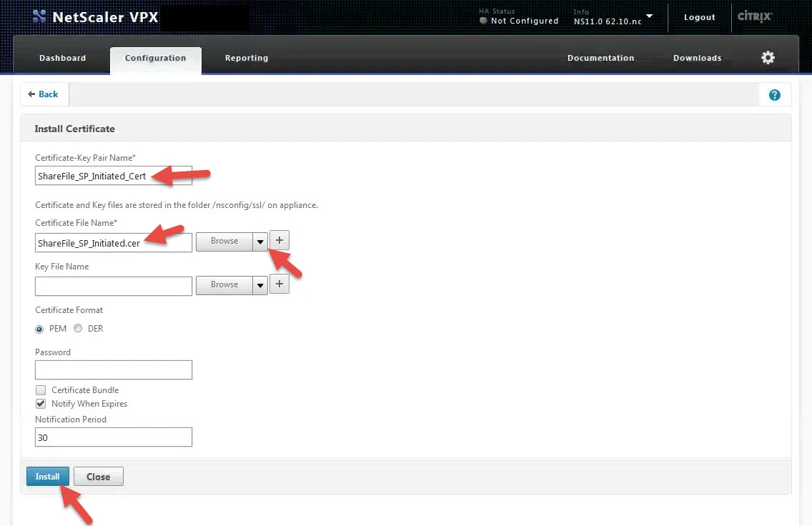Click the Close button
The height and width of the screenshot is (526, 812).
99,476
